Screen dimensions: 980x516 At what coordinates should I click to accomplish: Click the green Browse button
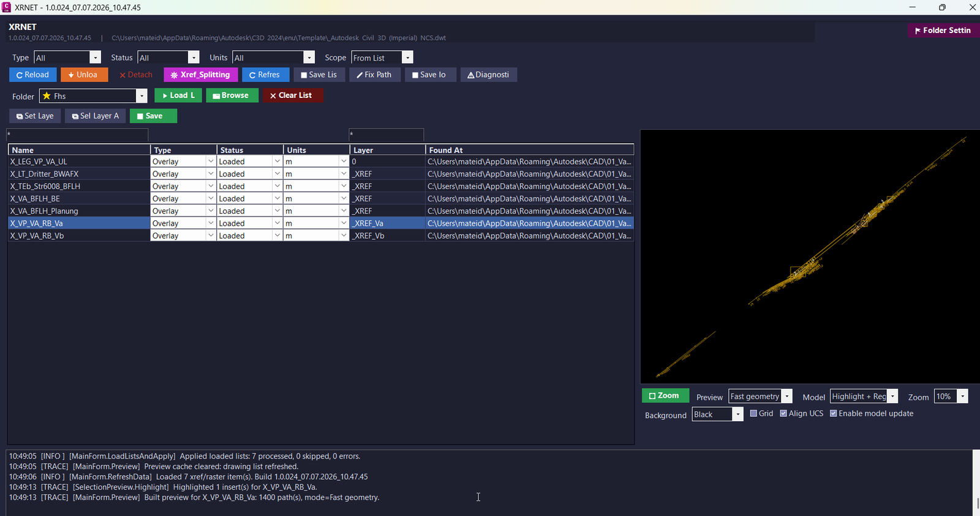click(232, 95)
